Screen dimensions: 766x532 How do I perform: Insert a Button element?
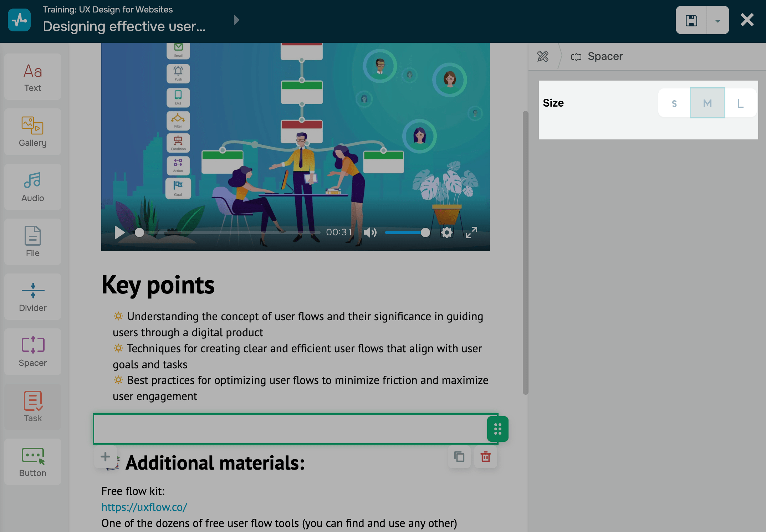coord(33,462)
